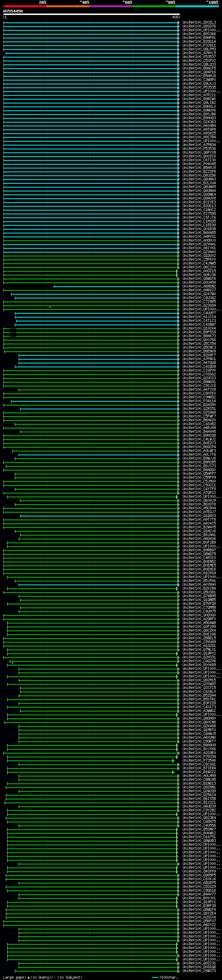Select the UniRef100_A6N1N2 label
This screenshot has width=222, height=980.
click(x=199, y=286)
